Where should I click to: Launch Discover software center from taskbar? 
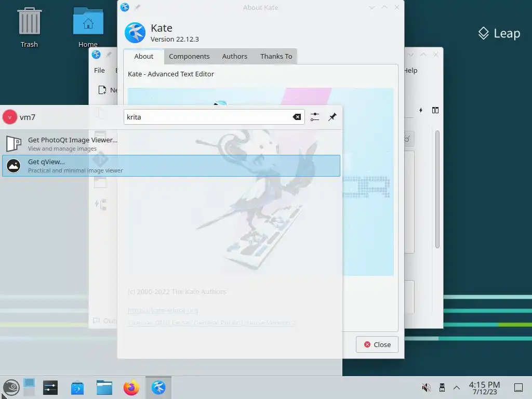point(77,388)
